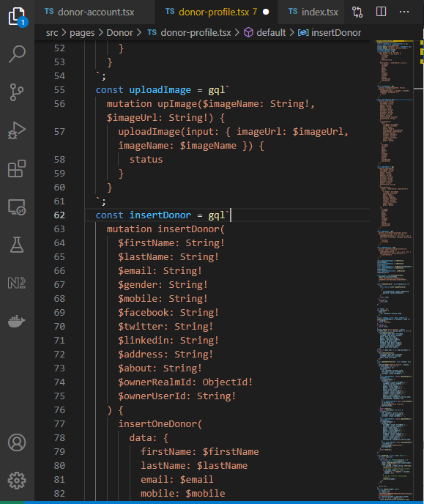The width and height of the screenshot is (424, 504).
Task: Open the Extensions view
Action: click(x=17, y=168)
